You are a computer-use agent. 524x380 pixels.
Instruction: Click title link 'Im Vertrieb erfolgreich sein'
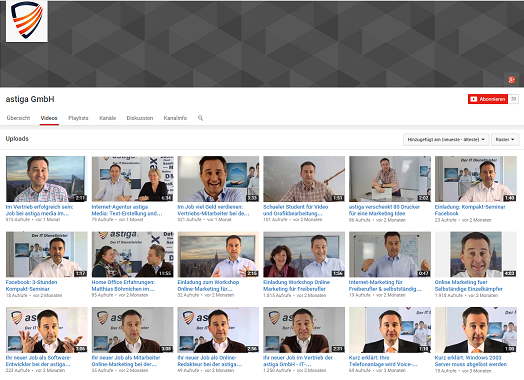[x=39, y=210]
